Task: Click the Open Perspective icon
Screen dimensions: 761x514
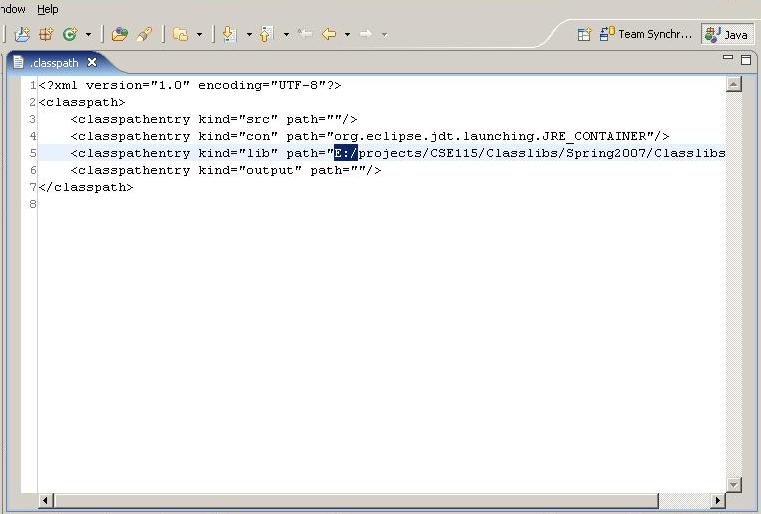Action: coord(584,34)
